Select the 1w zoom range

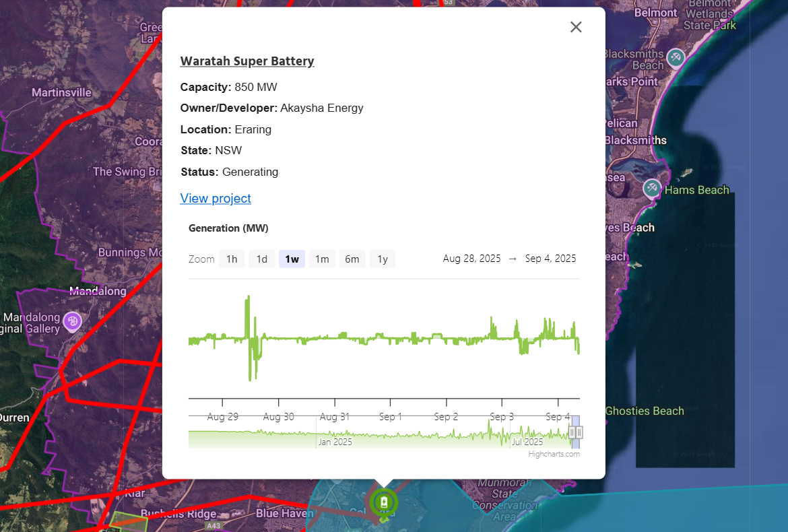pyautogui.click(x=292, y=259)
